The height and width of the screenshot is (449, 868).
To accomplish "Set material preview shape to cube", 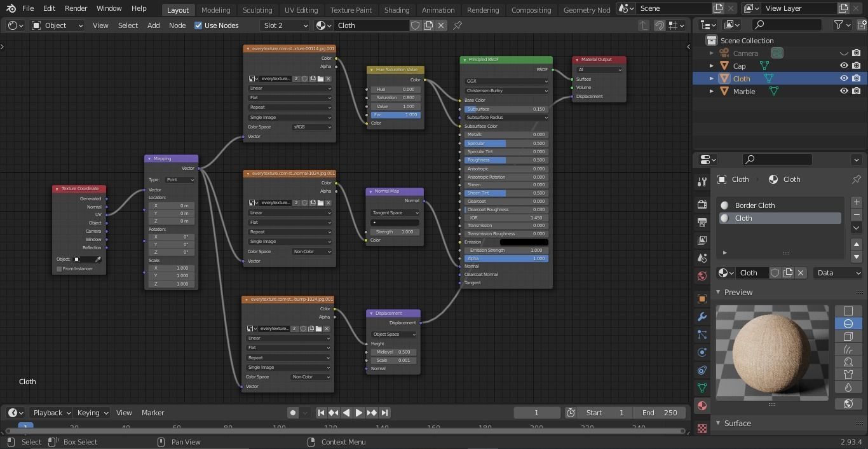I will point(848,336).
